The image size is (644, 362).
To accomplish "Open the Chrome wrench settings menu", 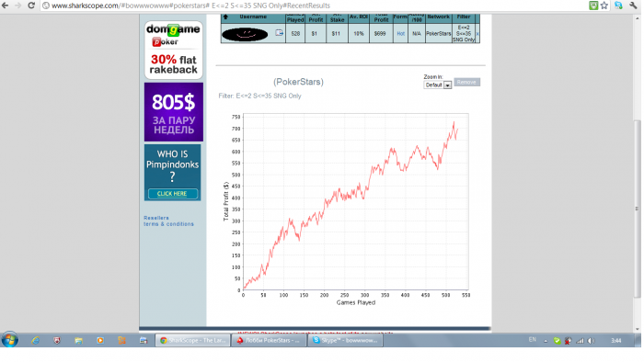I will (633, 6).
